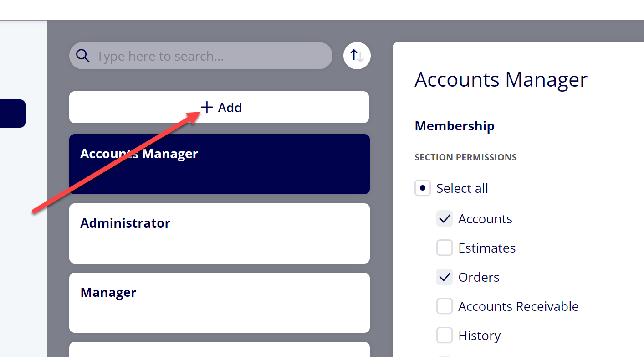Click the 'History' label text
This screenshot has height=357, width=644.
480,336
